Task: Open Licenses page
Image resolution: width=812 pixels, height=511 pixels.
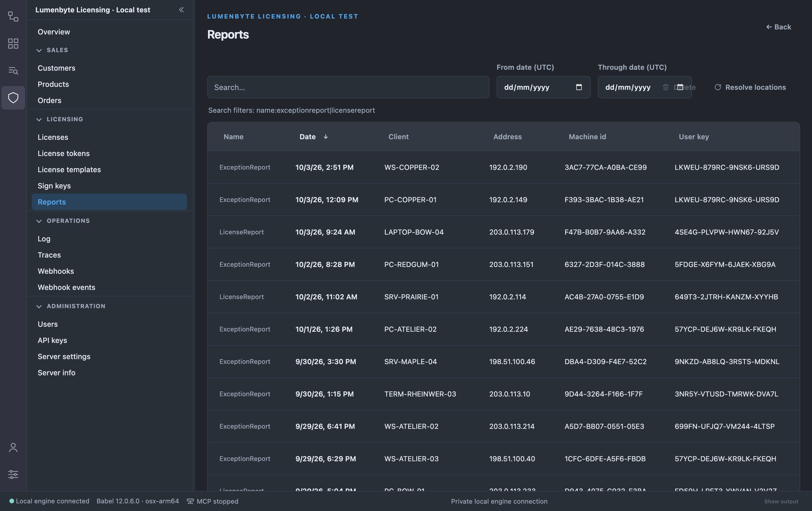Action: point(109,137)
